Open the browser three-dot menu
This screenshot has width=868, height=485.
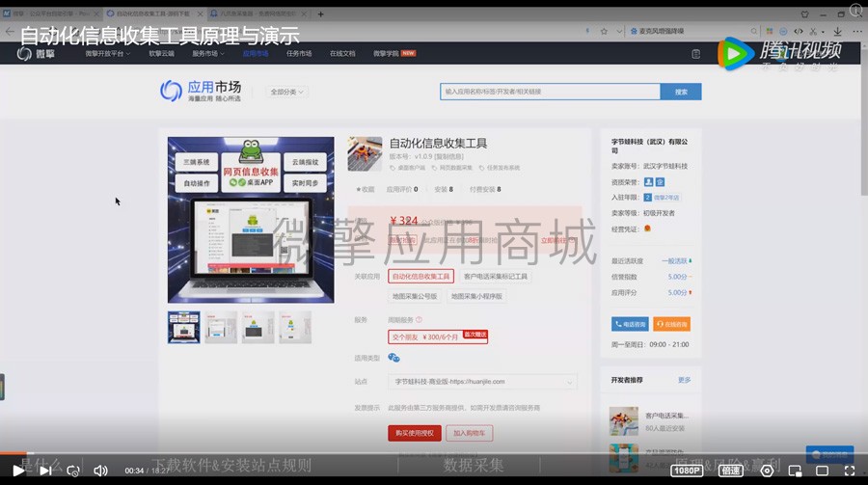click(857, 32)
